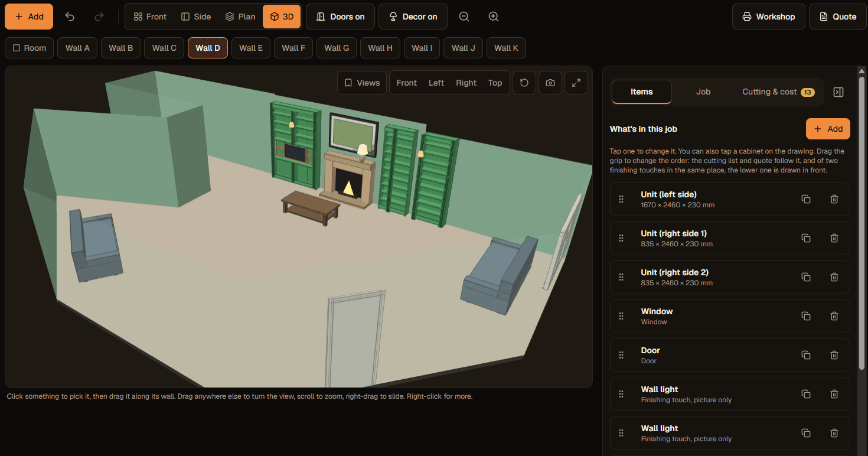Delete the Door item
The width and height of the screenshot is (868, 456).
click(x=834, y=355)
